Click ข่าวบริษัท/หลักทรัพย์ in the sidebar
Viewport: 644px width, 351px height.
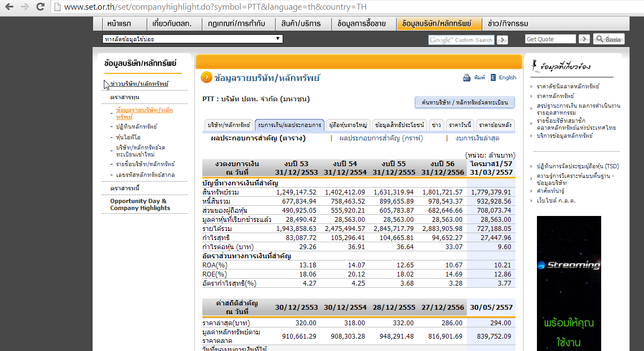139,84
